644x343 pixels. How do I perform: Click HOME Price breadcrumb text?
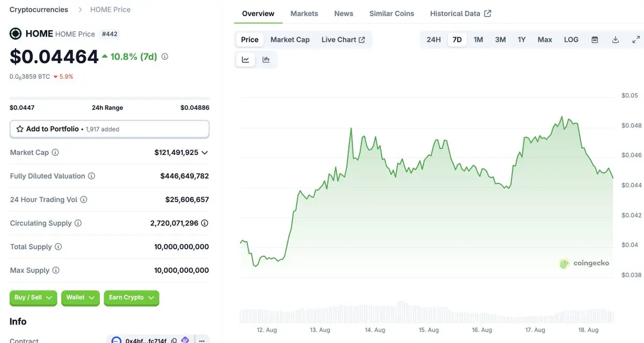(x=110, y=10)
